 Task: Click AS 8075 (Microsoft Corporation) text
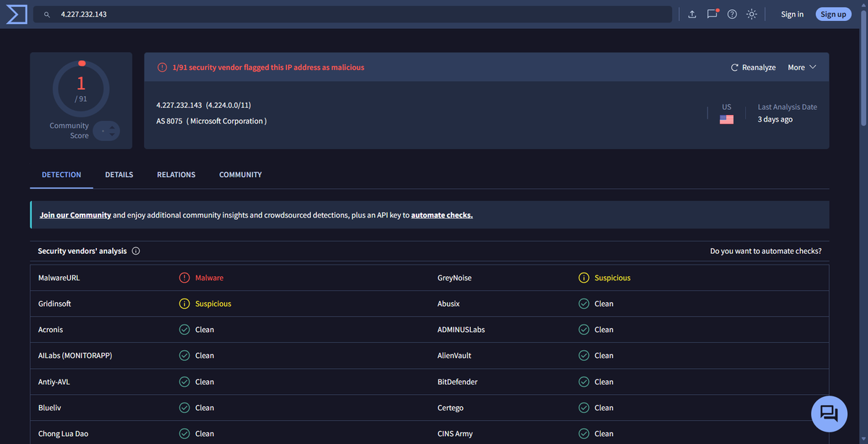pos(211,121)
